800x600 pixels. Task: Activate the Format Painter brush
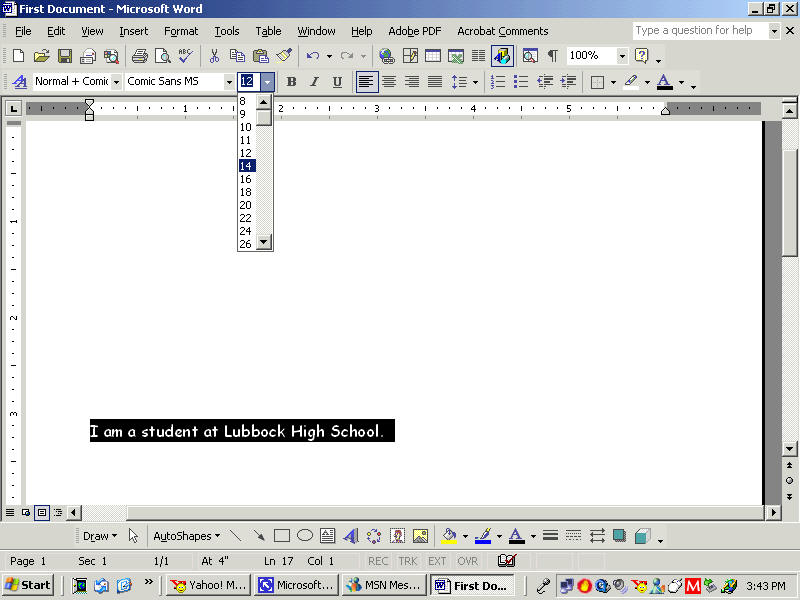(284, 56)
